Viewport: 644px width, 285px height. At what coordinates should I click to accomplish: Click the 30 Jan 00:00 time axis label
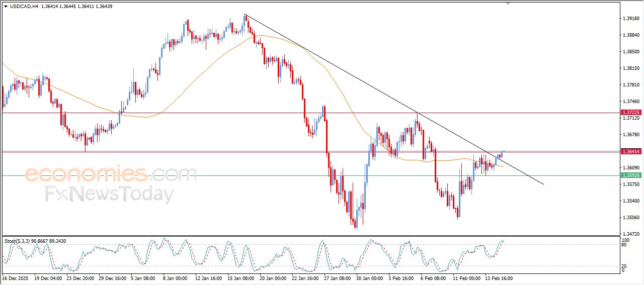(x=370, y=278)
